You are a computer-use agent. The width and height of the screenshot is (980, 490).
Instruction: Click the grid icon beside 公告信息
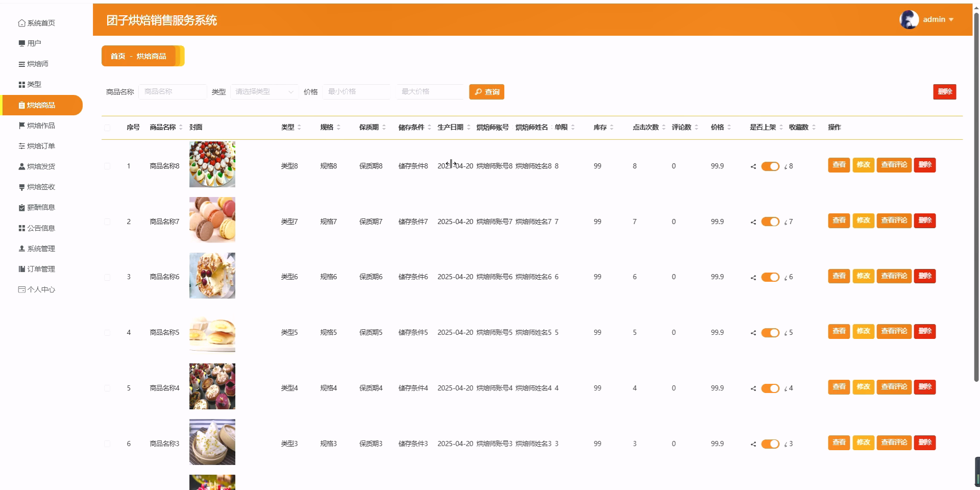click(21, 228)
